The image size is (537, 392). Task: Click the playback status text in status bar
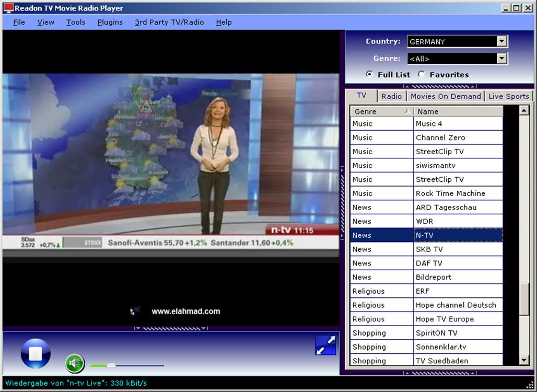[76, 383]
